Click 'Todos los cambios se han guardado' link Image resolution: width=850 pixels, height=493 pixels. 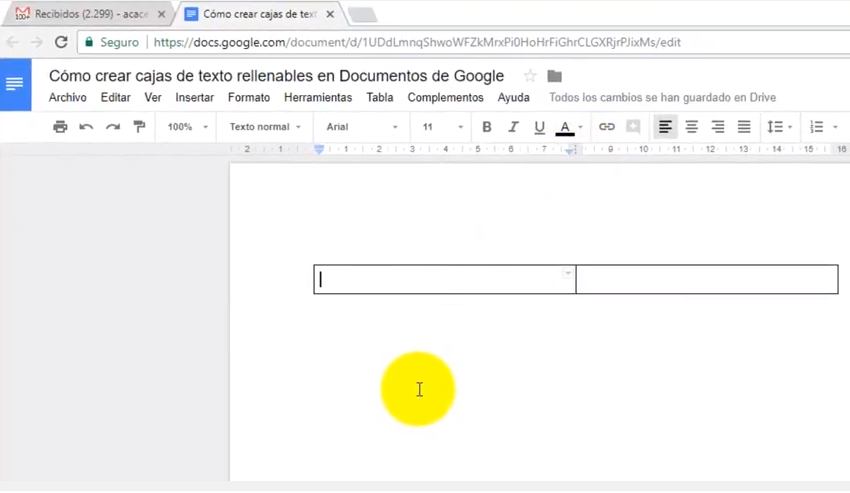tap(662, 98)
